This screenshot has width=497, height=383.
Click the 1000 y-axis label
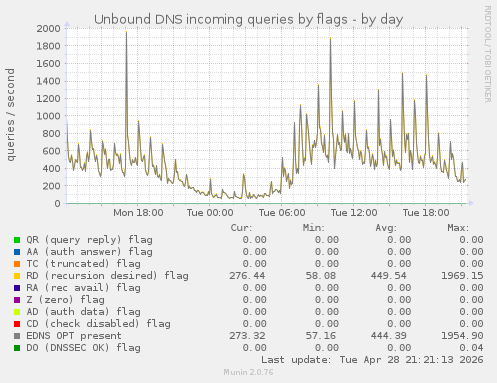(48, 116)
